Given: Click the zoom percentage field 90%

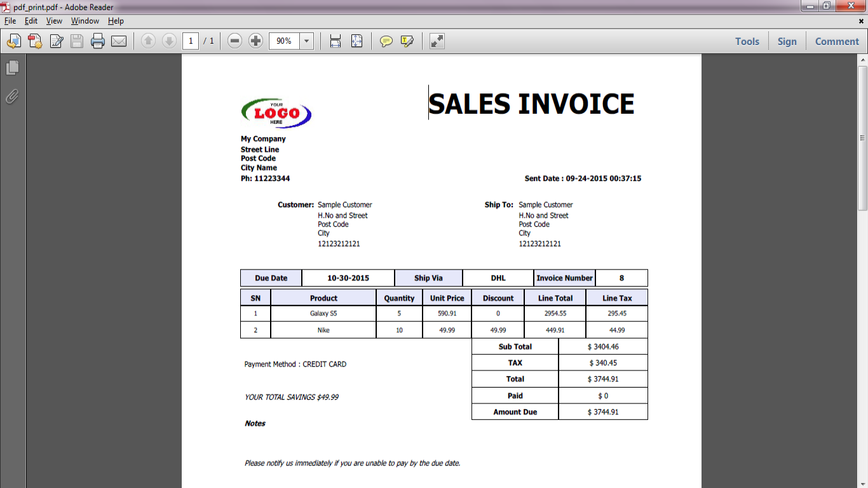Looking at the screenshot, I should click(284, 41).
